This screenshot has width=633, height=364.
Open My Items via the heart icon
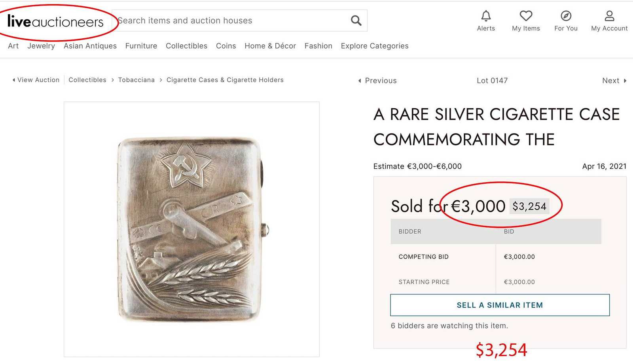(x=525, y=20)
